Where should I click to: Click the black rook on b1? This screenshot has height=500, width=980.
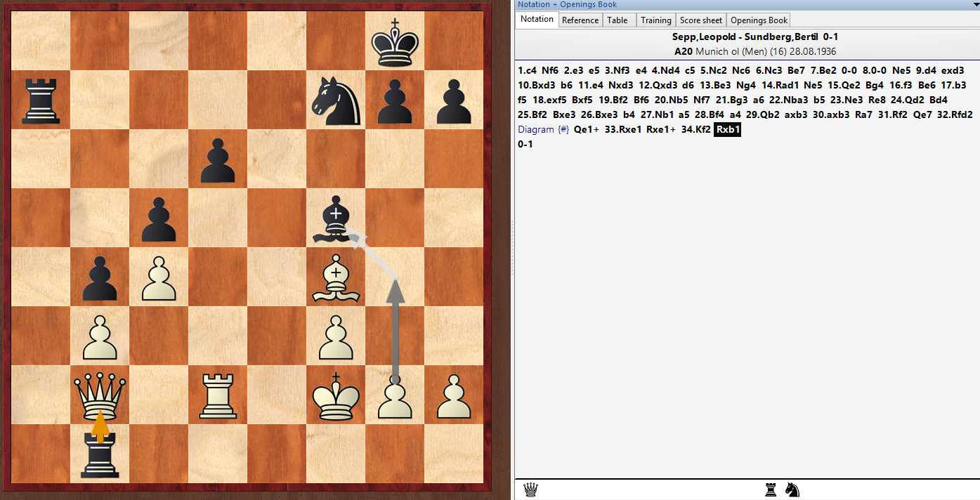100,454
